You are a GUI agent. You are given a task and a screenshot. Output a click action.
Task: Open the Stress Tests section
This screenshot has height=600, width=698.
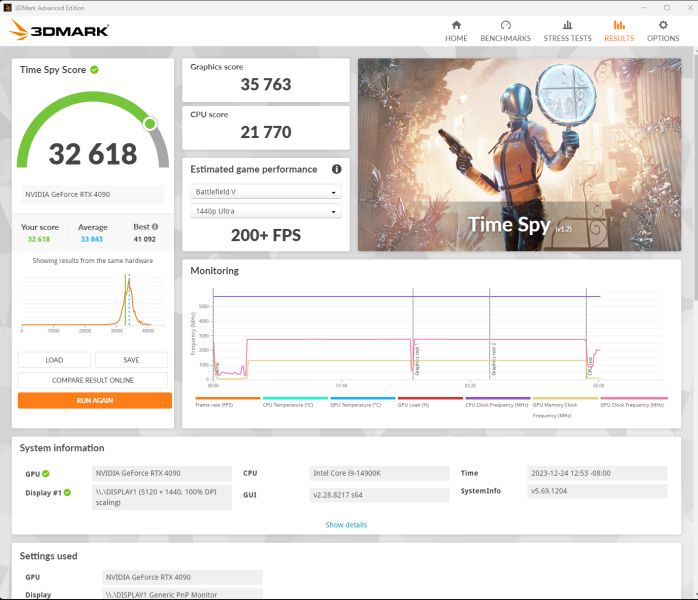[567, 31]
